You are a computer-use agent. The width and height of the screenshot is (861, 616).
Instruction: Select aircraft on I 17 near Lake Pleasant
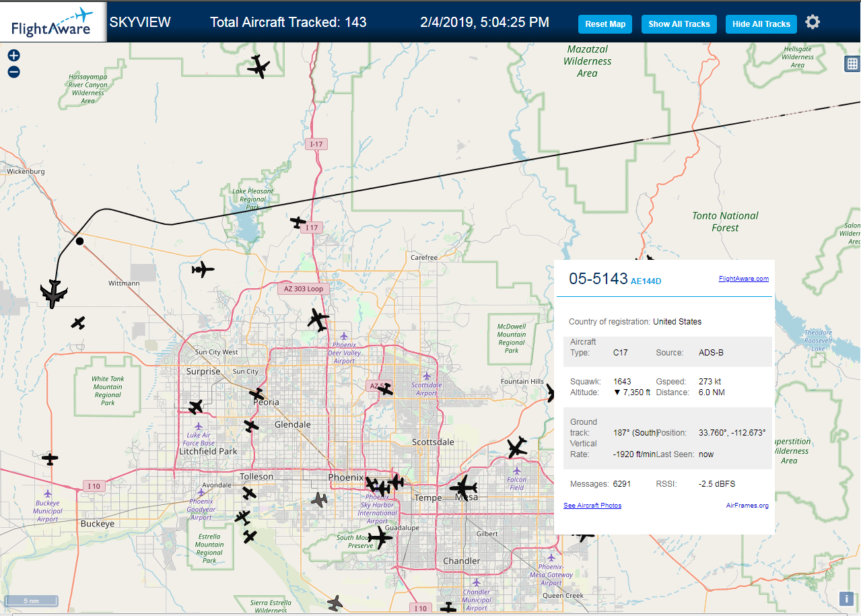298,221
